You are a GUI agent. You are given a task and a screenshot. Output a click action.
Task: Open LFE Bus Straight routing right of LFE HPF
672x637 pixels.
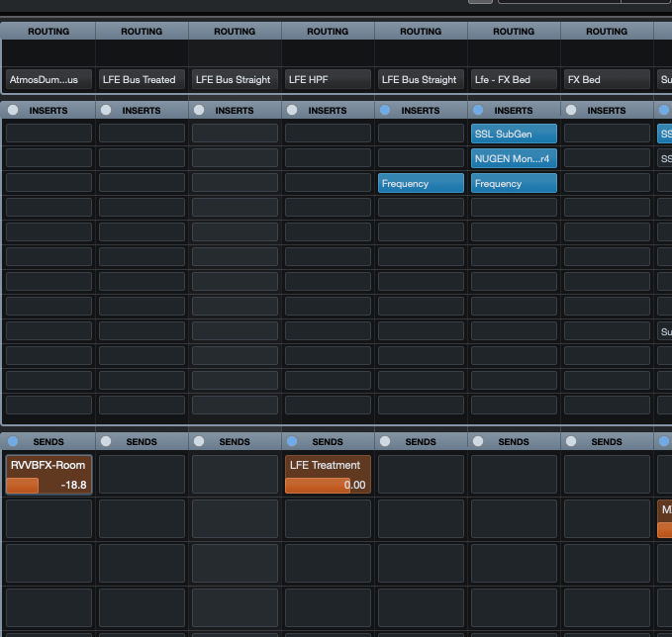pos(421,80)
